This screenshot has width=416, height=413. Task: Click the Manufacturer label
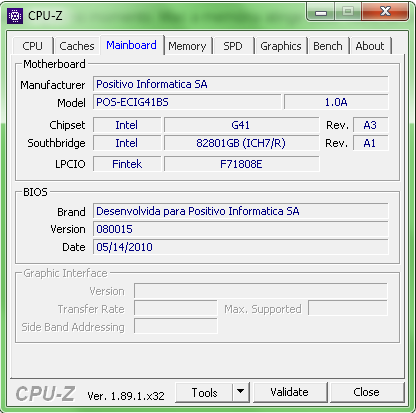click(x=53, y=85)
